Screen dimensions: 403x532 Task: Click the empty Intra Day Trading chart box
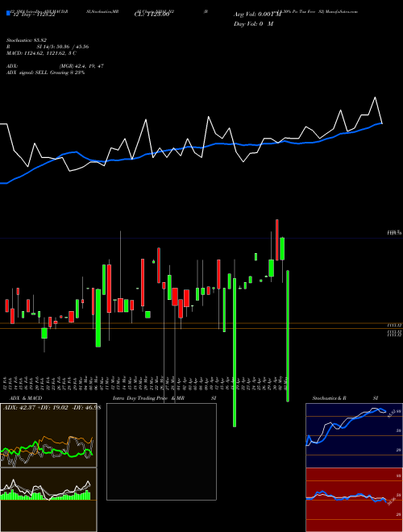[161, 451]
